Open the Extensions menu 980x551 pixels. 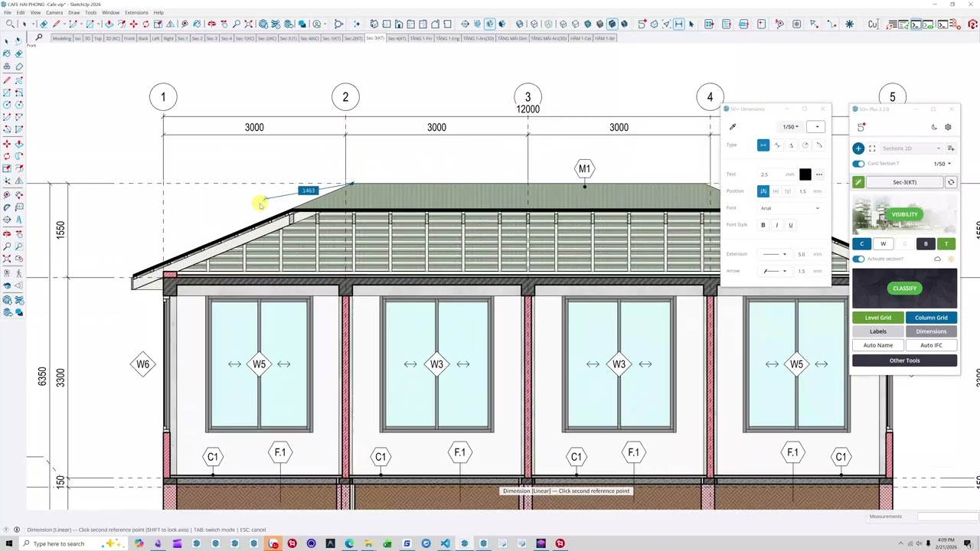point(136,13)
